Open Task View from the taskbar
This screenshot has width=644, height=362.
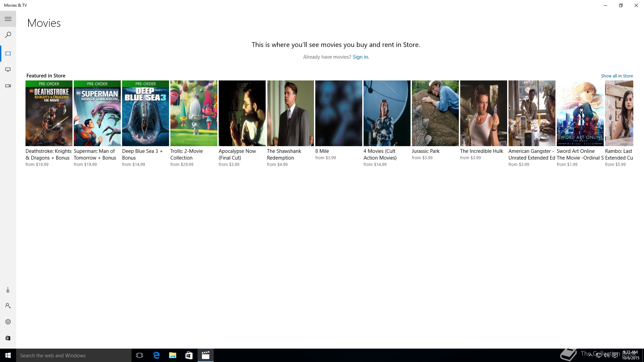[x=140, y=355]
